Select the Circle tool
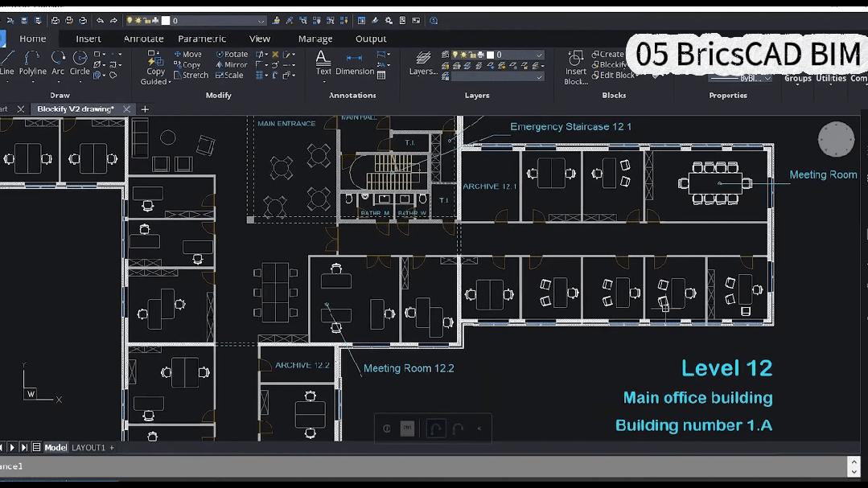Image resolution: width=868 pixels, height=488 pixels. 80,62
